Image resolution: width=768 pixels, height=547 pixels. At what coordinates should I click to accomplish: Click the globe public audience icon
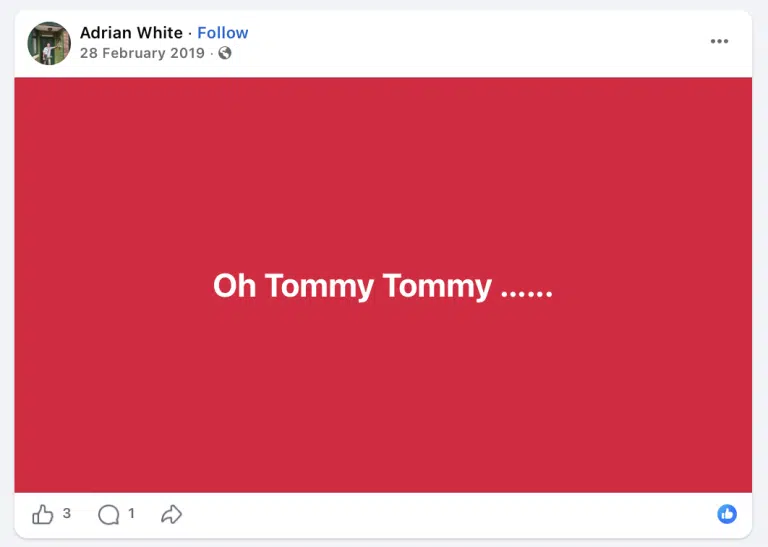pyautogui.click(x=225, y=53)
